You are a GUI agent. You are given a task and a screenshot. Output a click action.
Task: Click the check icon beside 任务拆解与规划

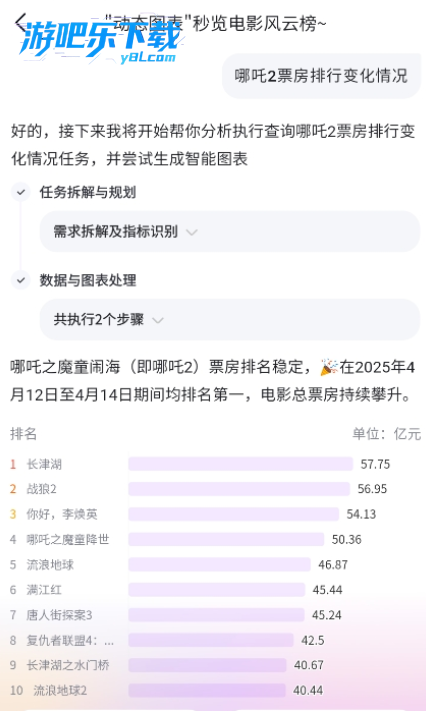[20, 192]
